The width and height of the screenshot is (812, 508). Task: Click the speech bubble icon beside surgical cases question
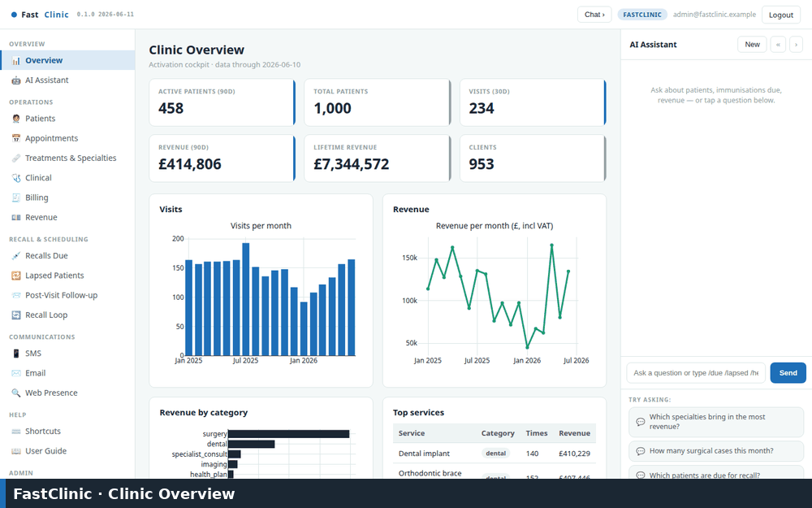[640, 451]
